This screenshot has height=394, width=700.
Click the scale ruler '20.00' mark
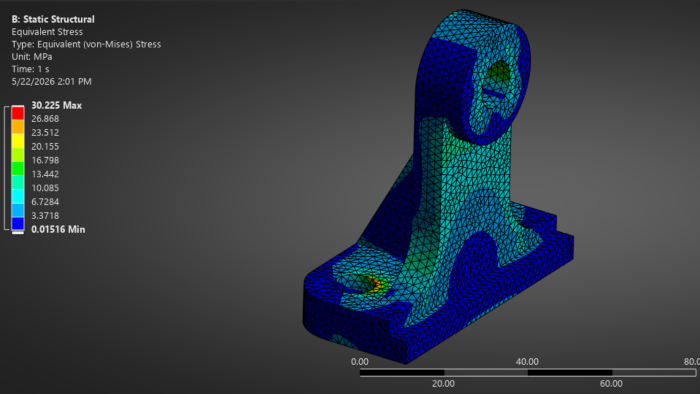click(x=443, y=384)
